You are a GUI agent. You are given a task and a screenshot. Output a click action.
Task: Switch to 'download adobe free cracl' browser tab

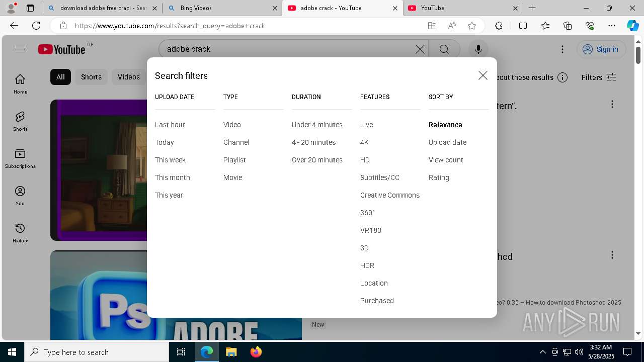point(102,8)
